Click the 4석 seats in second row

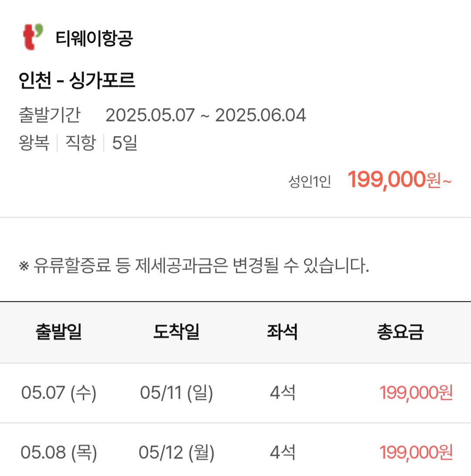click(282, 452)
